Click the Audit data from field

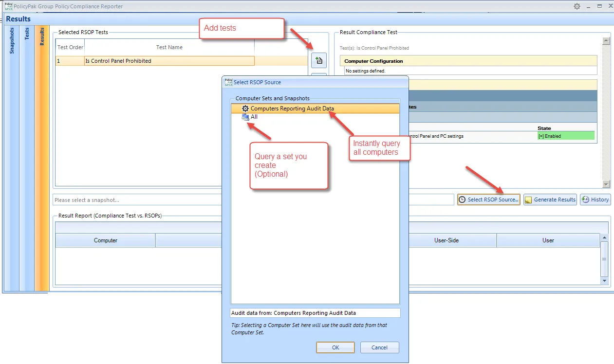tap(315, 313)
